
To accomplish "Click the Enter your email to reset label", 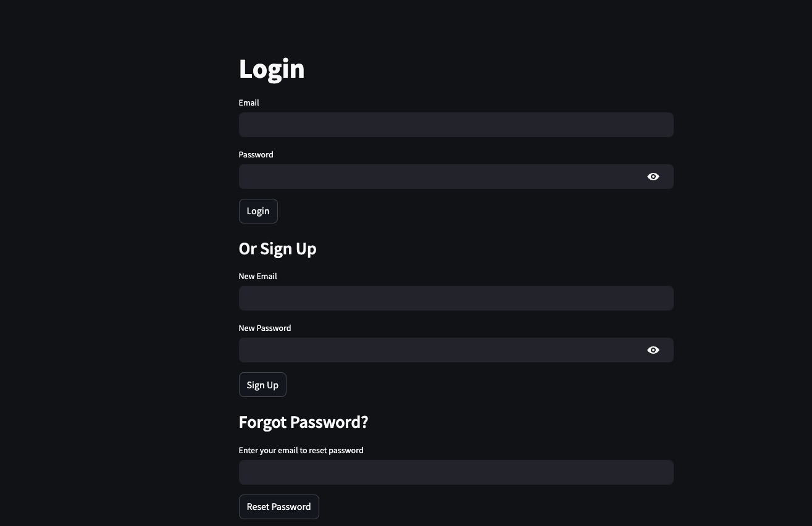I will coord(301,450).
